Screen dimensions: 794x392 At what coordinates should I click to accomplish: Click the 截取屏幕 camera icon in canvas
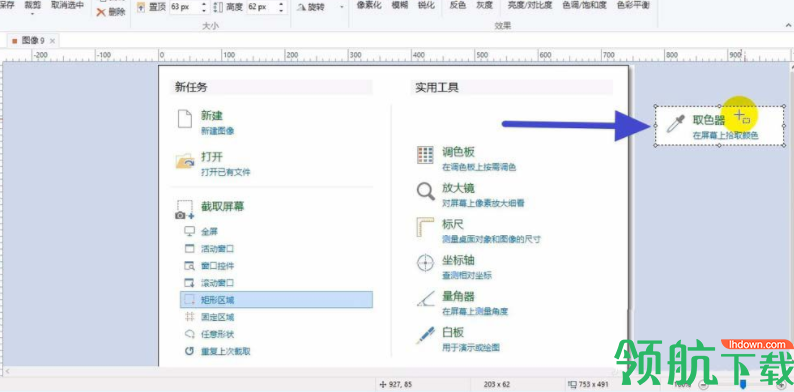point(185,210)
